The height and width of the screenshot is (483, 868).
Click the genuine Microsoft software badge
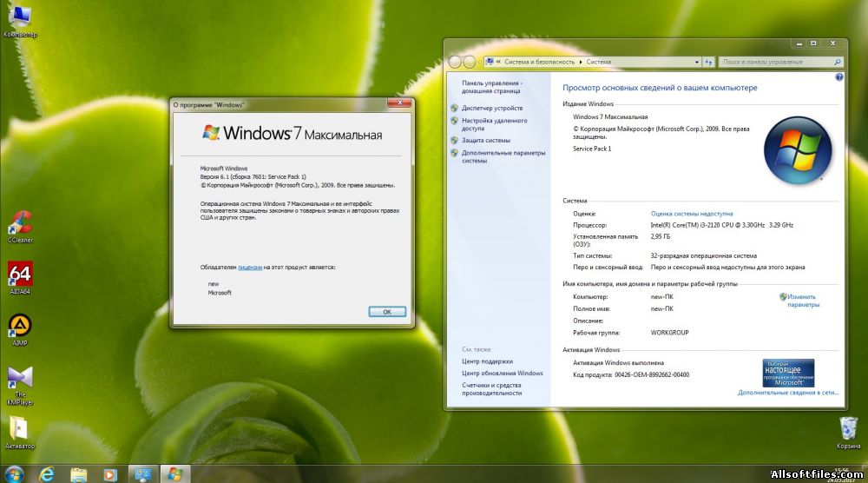click(x=788, y=373)
